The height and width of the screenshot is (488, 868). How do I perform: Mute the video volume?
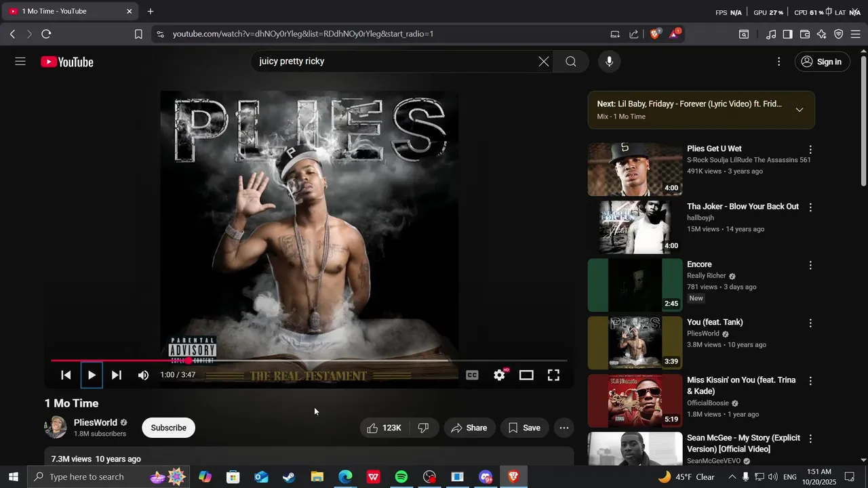point(143,375)
